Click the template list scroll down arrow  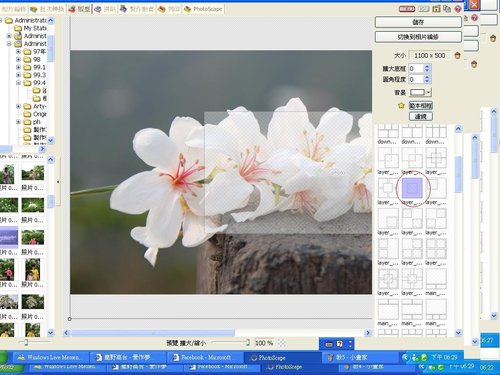tap(458, 332)
